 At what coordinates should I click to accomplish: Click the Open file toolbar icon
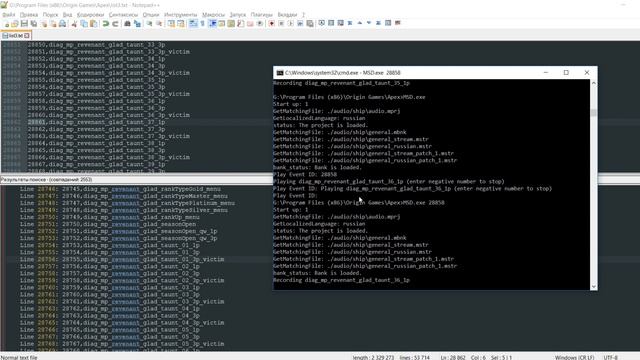click(15, 24)
